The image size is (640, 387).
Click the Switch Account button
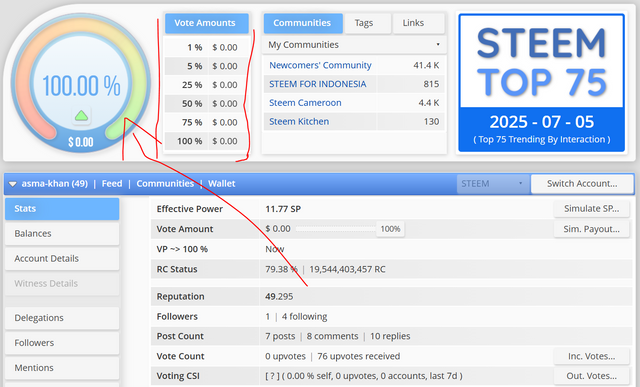click(x=582, y=184)
